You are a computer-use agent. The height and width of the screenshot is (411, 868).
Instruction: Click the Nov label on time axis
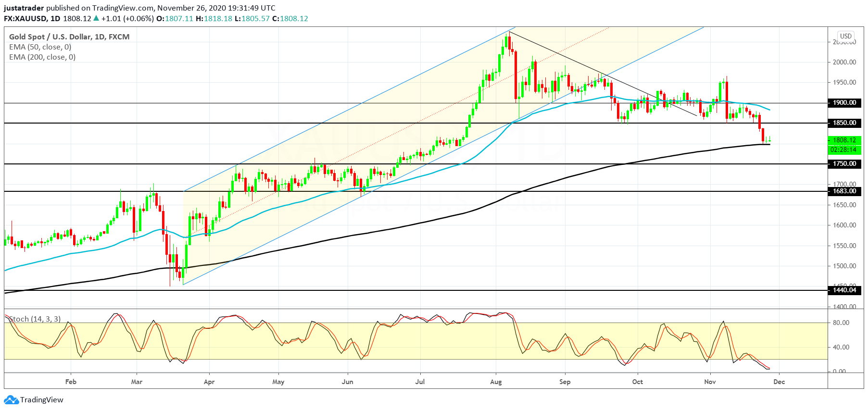pos(710,382)
